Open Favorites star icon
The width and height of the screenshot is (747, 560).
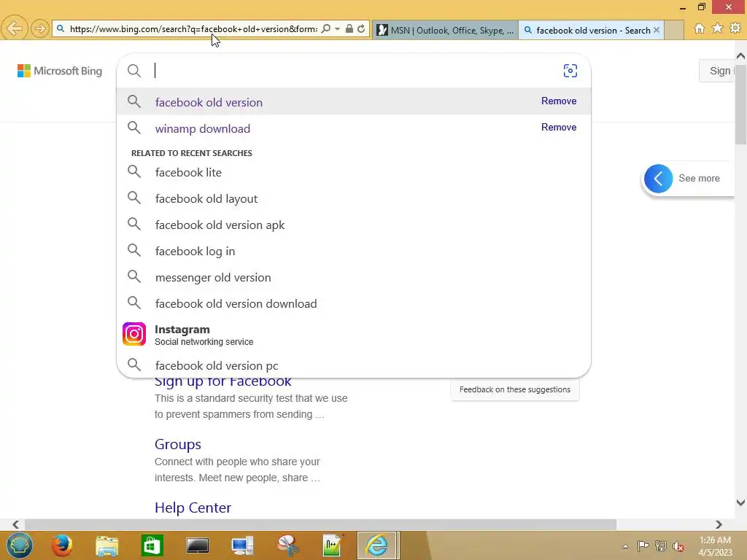pos(717,28)
